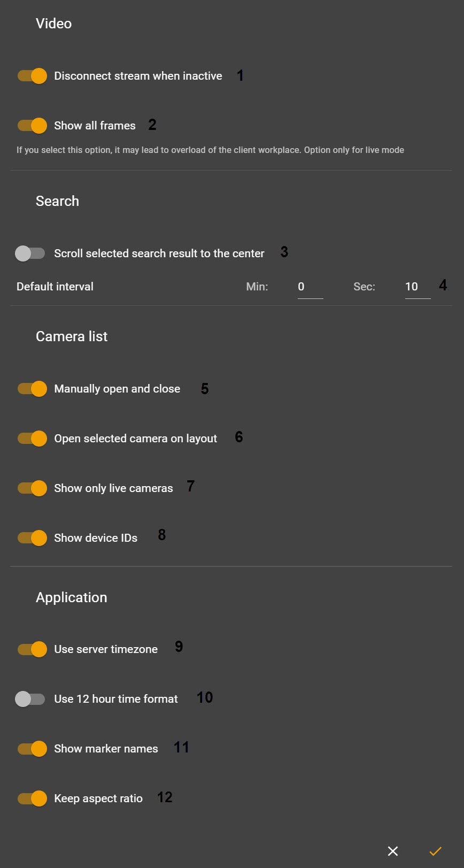Toggle Keep aspect ratio switch
The width and height of the screenshot is (464, 868).
[x=32, y=798]
